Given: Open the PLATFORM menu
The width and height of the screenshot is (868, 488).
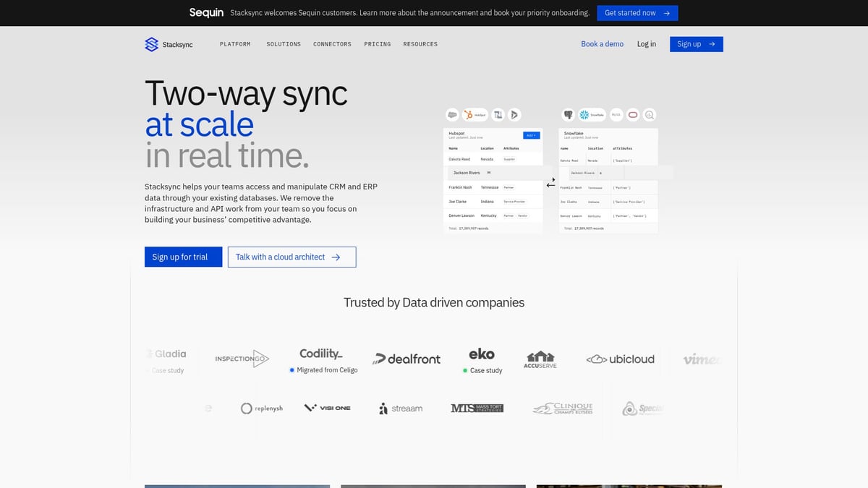Looking at the screenshot, I should click(234, 44).
